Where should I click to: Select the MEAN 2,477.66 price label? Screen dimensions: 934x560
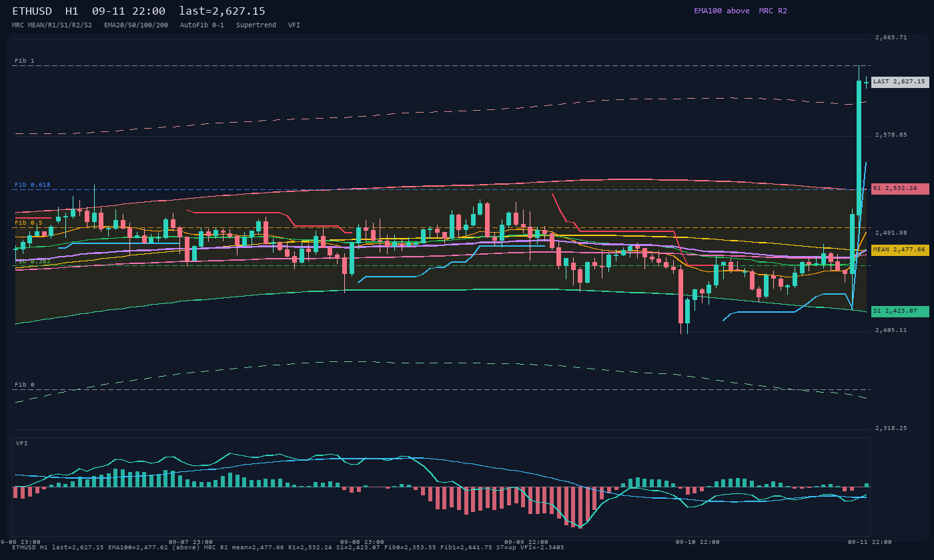[900, 250]
